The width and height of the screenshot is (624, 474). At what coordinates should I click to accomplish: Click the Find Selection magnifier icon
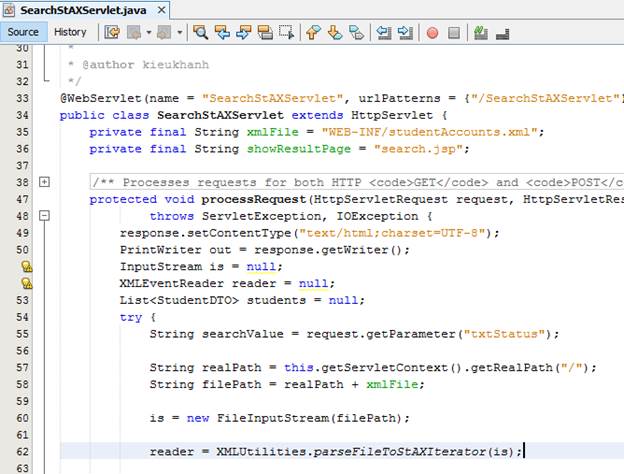pos(200,32)
